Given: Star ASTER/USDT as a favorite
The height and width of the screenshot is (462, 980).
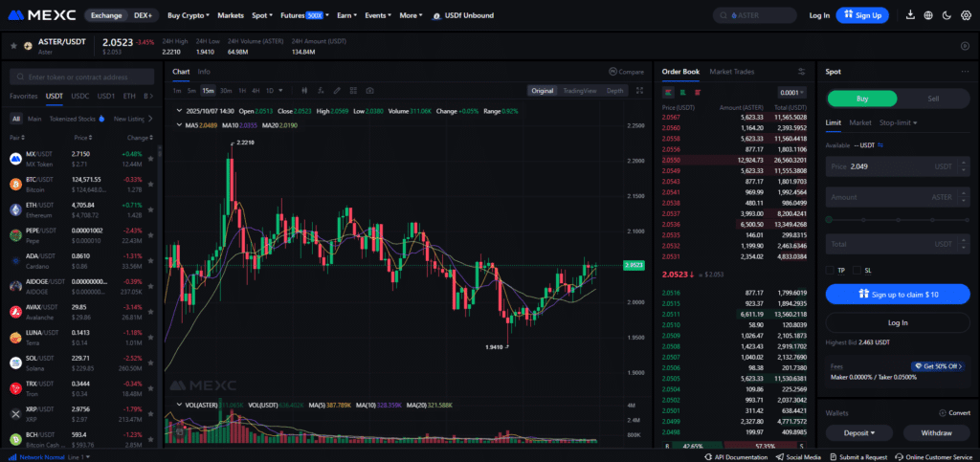Looking at the screenshot, I should (13, 46).
